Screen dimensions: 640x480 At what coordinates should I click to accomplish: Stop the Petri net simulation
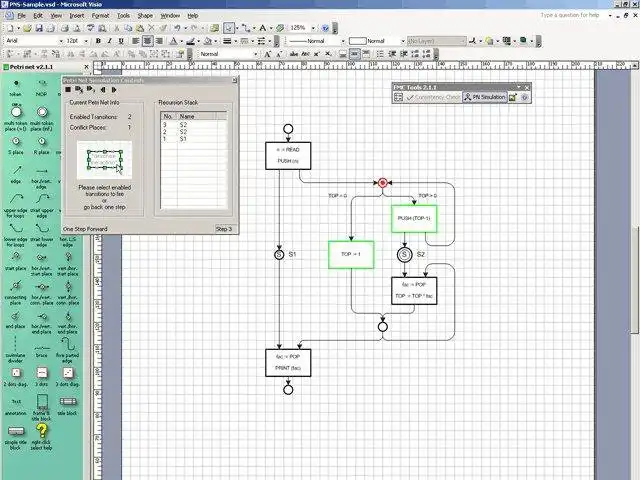(x=68, y=90)
